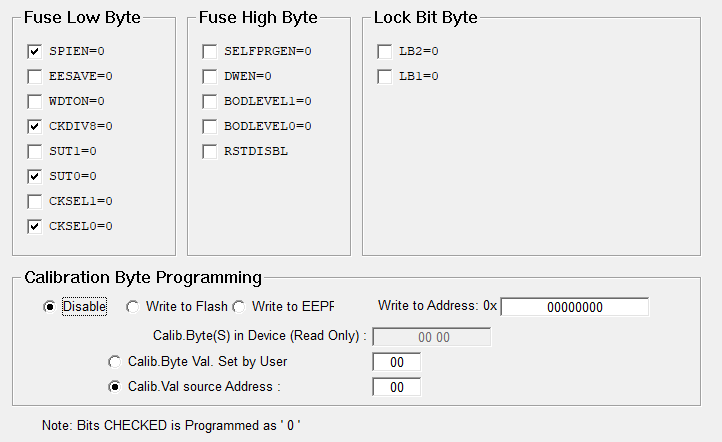Enable the CKSEL1=0 checkbox
Screen dimensions: 722x442
coord(35,201)
